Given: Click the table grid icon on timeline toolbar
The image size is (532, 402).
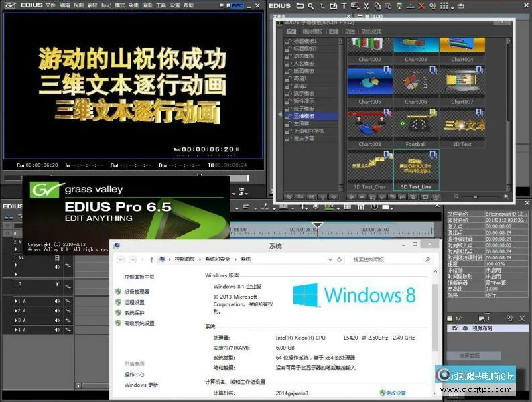Looking at the screenshot, I should pyautogui.click(x=348, y=206).
